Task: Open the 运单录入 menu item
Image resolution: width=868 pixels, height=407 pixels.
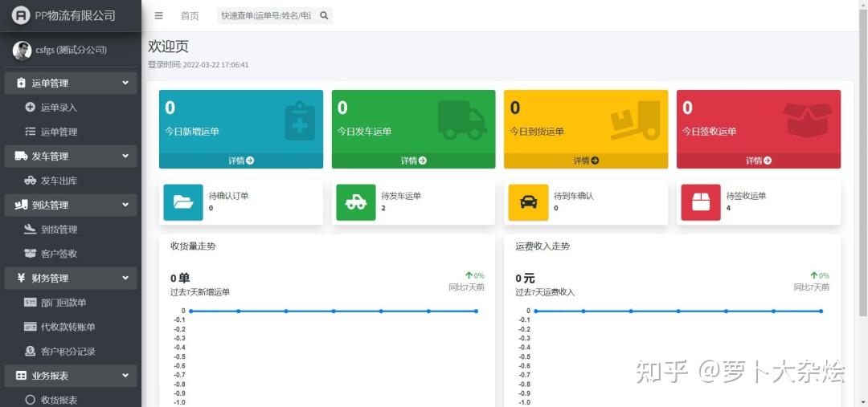Action: (x=70, y=108)
